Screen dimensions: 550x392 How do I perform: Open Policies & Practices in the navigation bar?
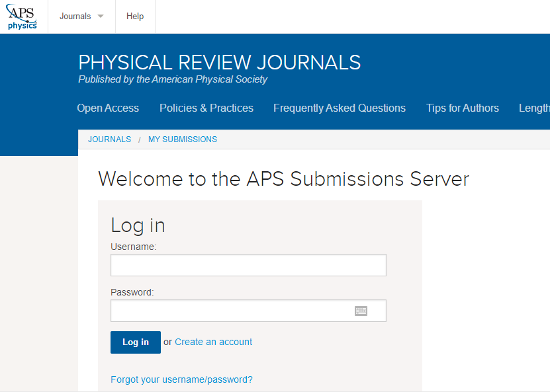pos(206,108)
